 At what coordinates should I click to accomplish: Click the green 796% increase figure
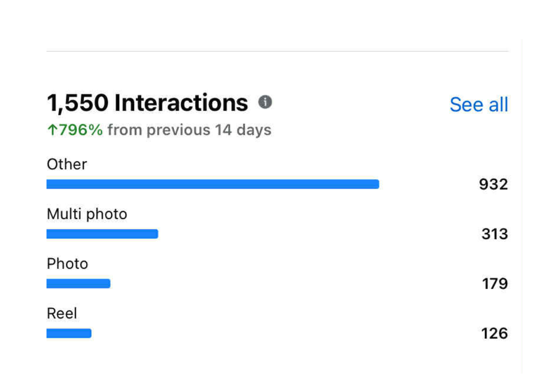click(81, 130)
